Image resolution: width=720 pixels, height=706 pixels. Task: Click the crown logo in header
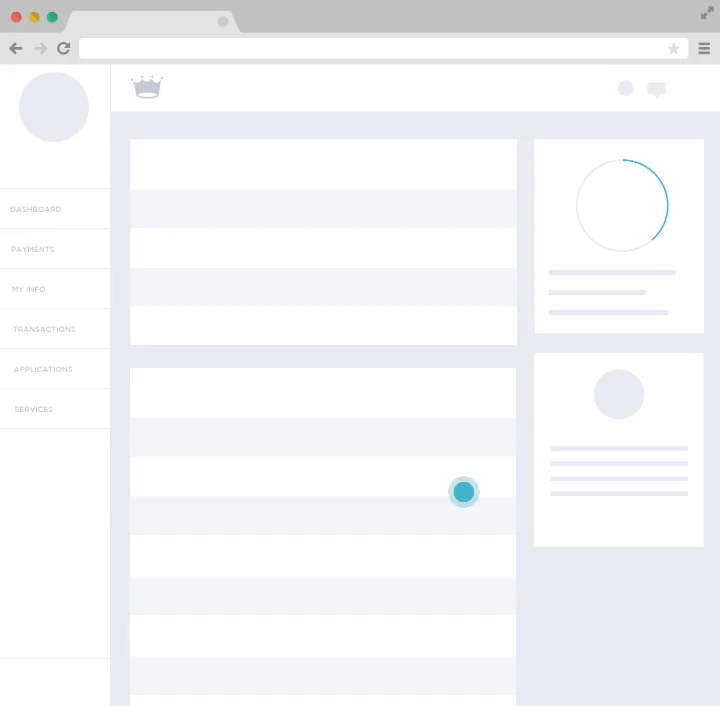[x=147, y=87]
